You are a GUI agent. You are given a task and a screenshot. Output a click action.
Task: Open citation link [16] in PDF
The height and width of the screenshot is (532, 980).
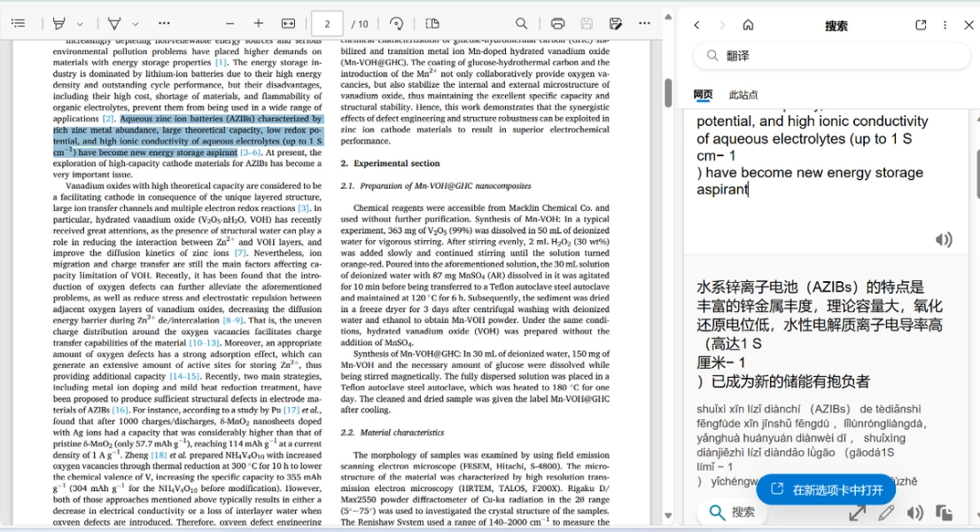(x=120, y=411)
